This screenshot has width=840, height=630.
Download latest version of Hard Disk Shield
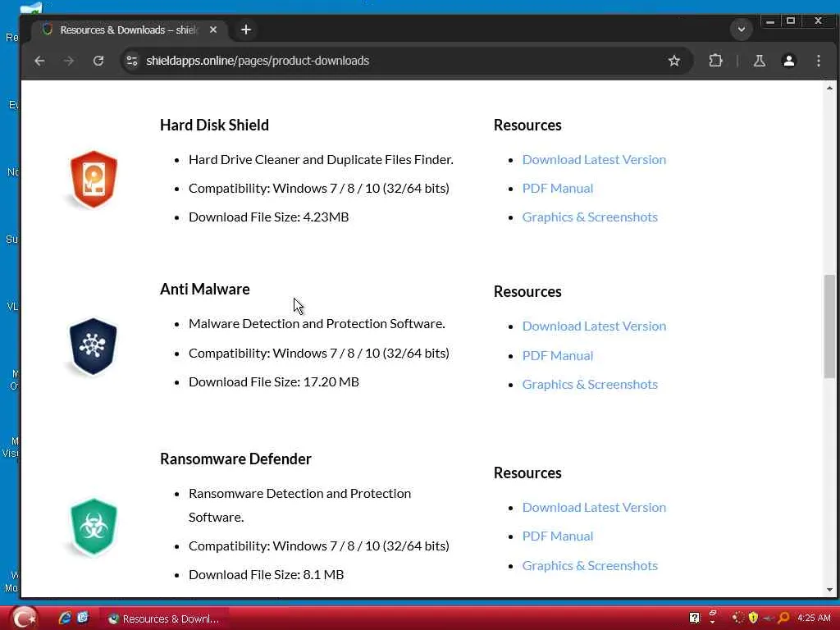pos(594,159)
